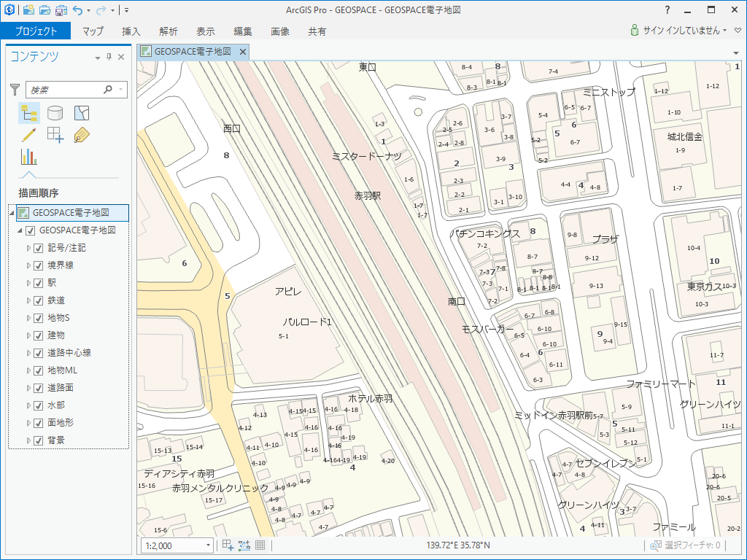Disable the 水部 layer checkbox
Viewport: 747px width, 560px height.
pyautogui.click(x=39, y=405)
